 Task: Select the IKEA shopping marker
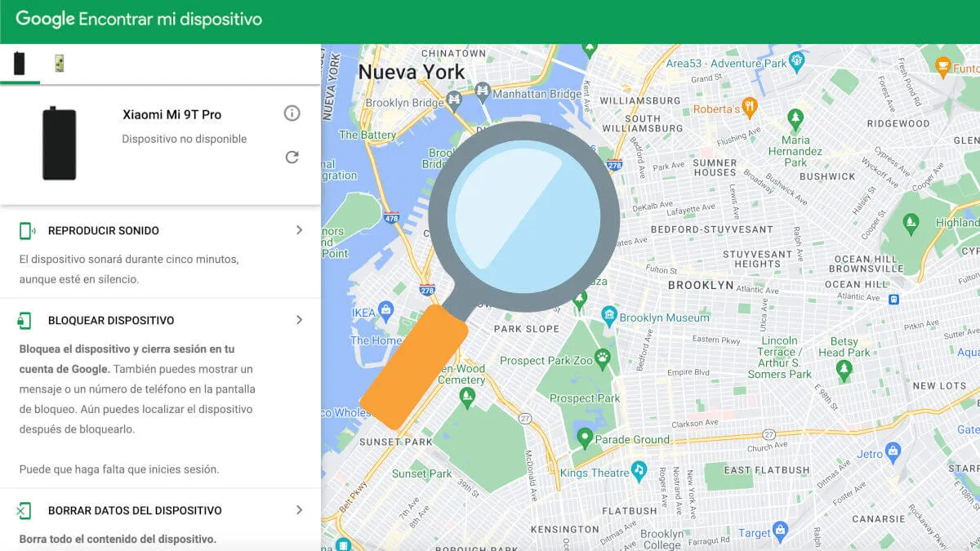[386, 310]
